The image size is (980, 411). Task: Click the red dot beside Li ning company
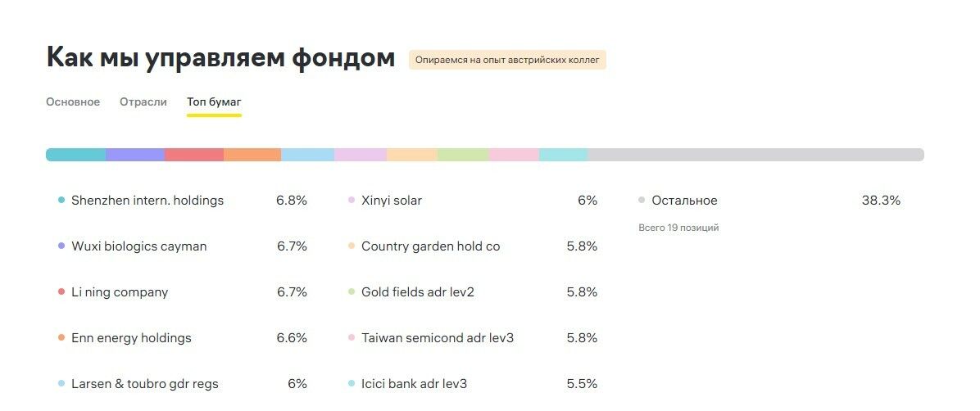[61, 292]
